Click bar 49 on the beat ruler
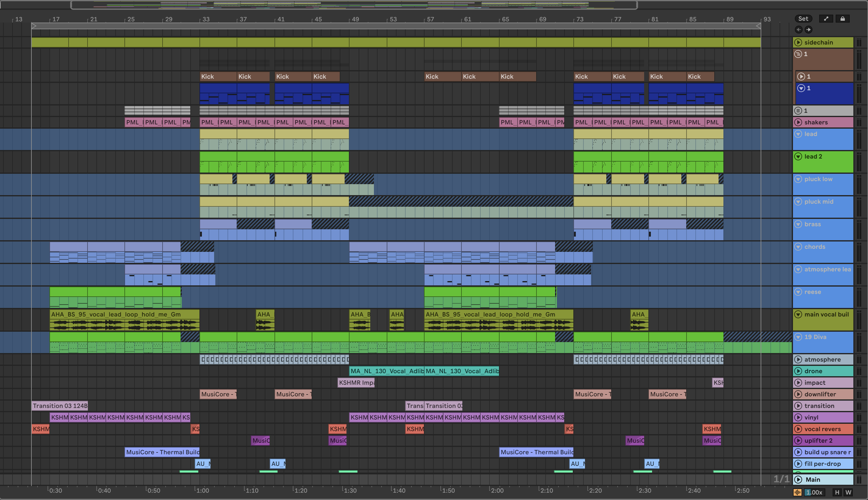 [355, 19]
